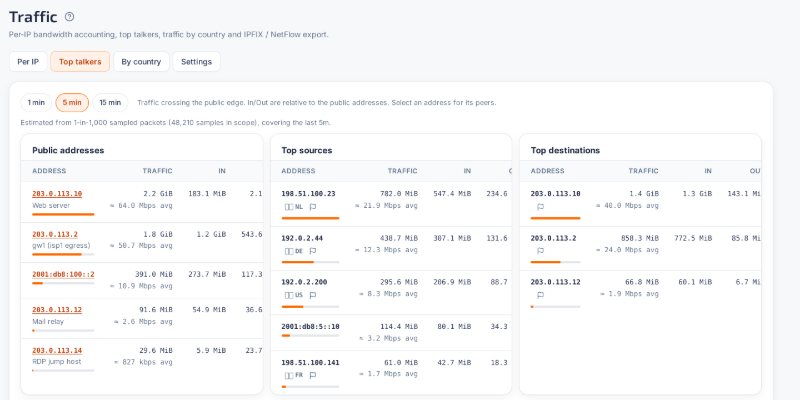Screen dimensions: 800x400
Task: Set the time window to 1 min
Action: pos(36,103)
